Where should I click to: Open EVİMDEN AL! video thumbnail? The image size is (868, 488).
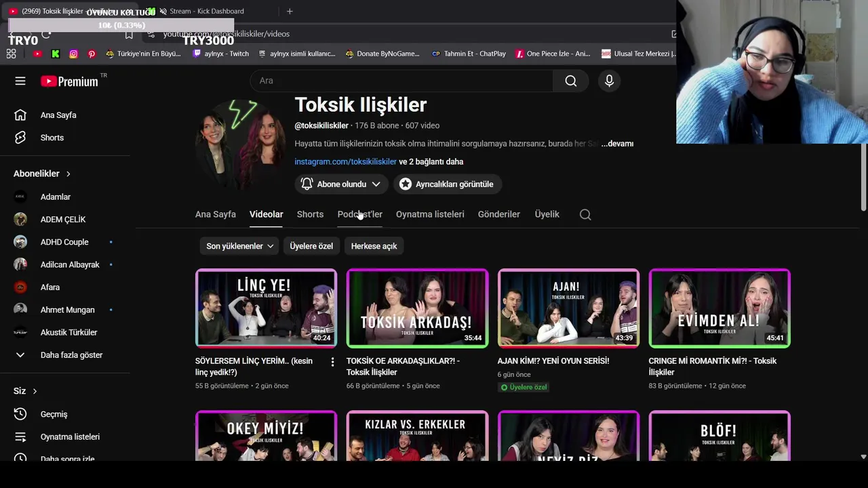click(x=719, y=308)
